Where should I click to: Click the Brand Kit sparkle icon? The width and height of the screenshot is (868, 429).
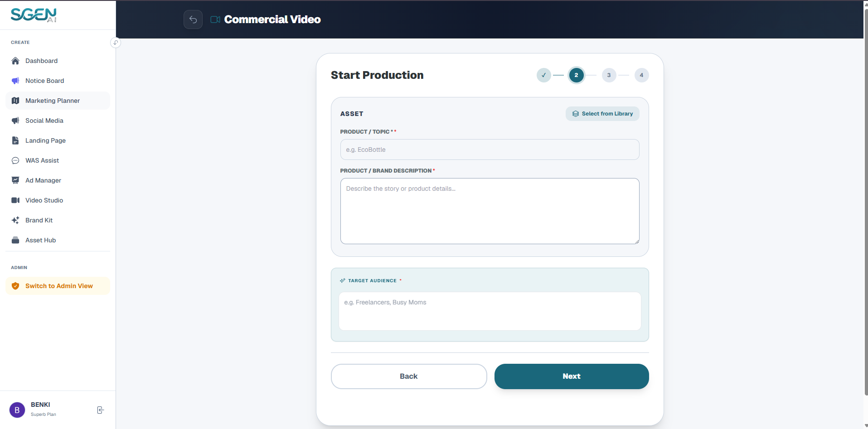tap(15, 220)
